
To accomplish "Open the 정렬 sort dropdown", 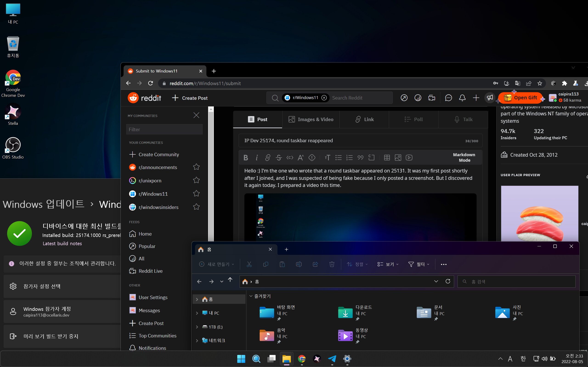I will pyautogui.click(x=357, y=264).
